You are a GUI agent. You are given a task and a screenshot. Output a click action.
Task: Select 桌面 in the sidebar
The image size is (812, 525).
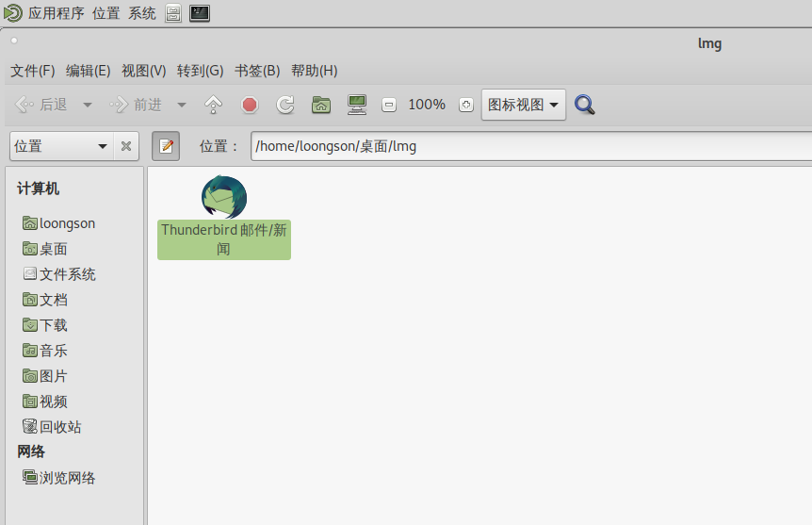pos(45,249)
